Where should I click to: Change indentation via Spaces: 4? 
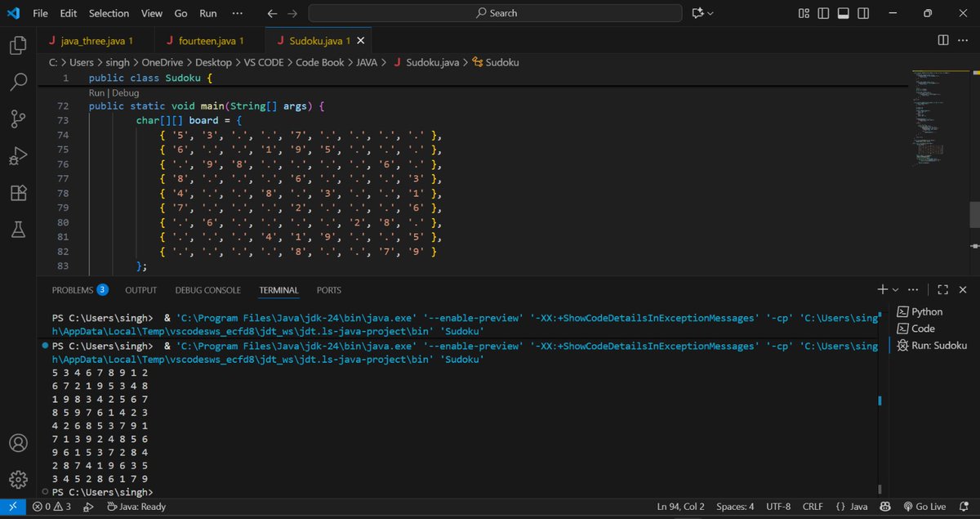735,507
